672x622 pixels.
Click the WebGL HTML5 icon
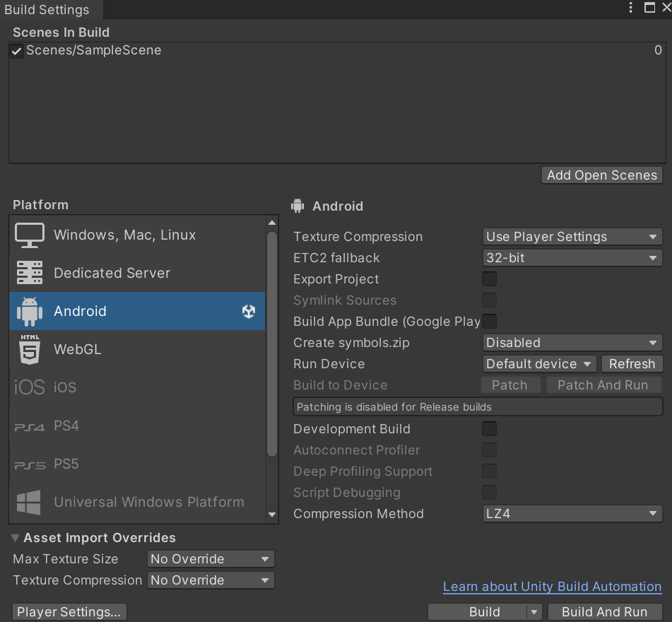(x=30, y=349)
